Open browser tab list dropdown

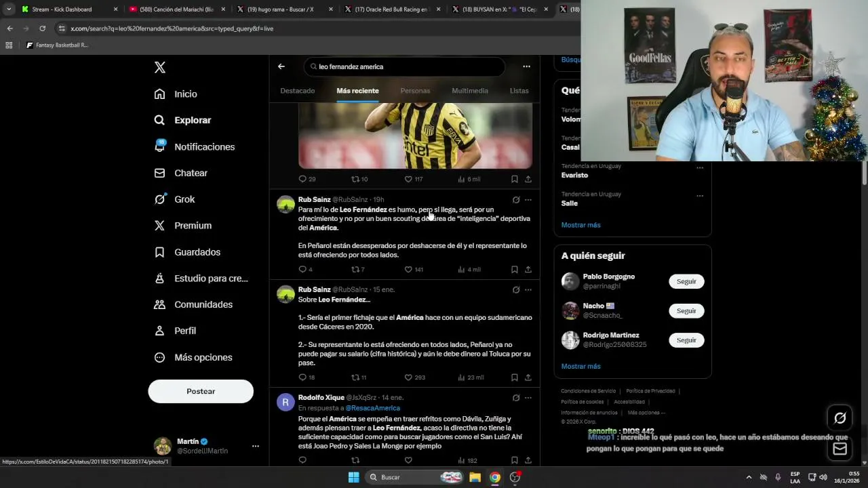click(9, 9)
